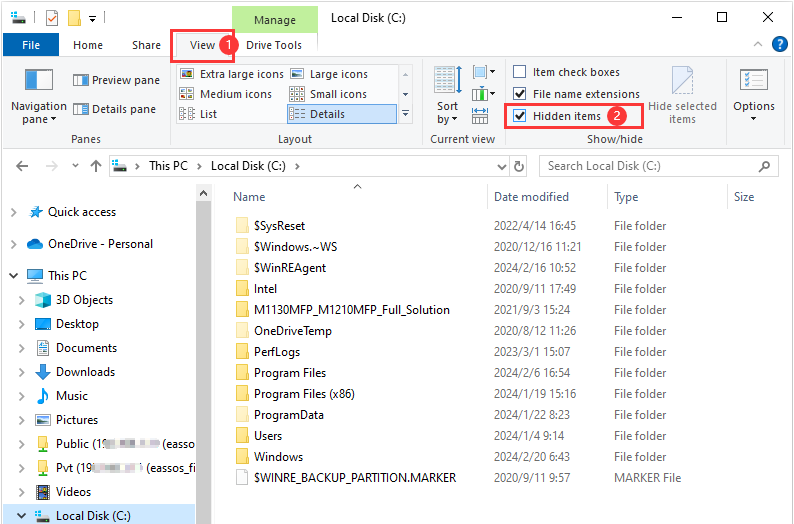This screenshot has width=794, height=524.
Task: Sort files by Date modified column
Action: [x=531, y=197]
